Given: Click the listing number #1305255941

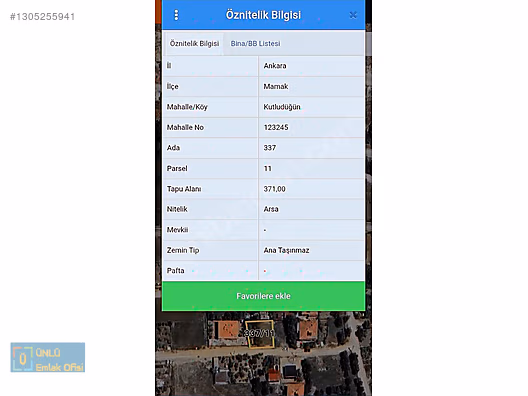Looking at the screenshot, I should pos(42,16).
